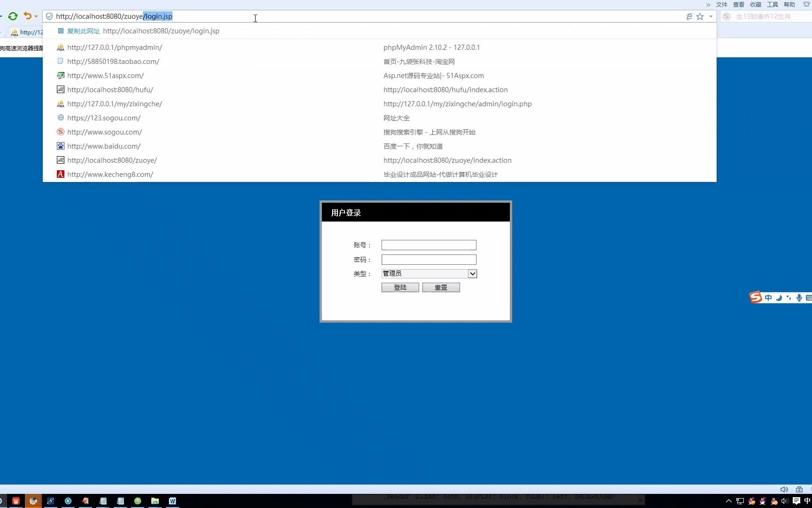This screenshot has height=508, width=812.
Task: Click the IE compatibility mode icon
Action: 689,16
